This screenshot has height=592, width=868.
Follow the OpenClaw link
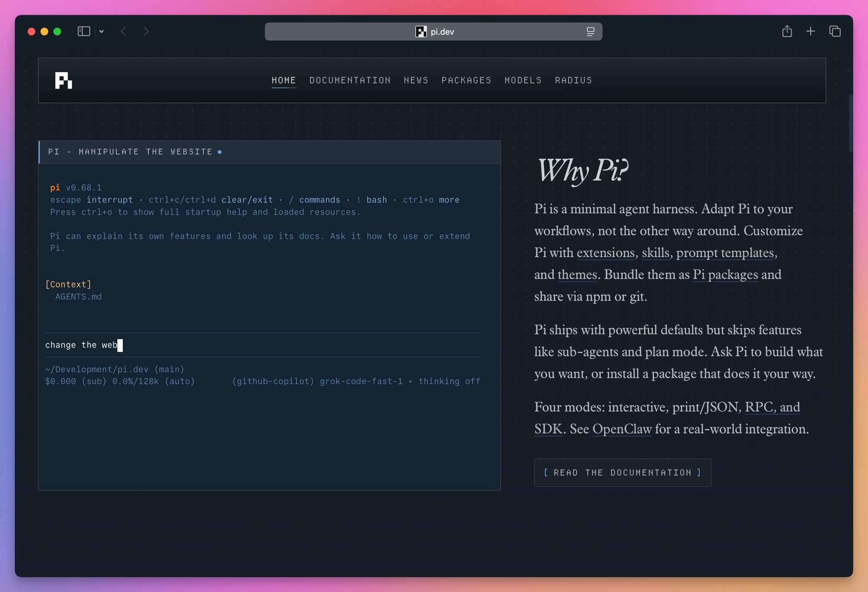(622, 429)
